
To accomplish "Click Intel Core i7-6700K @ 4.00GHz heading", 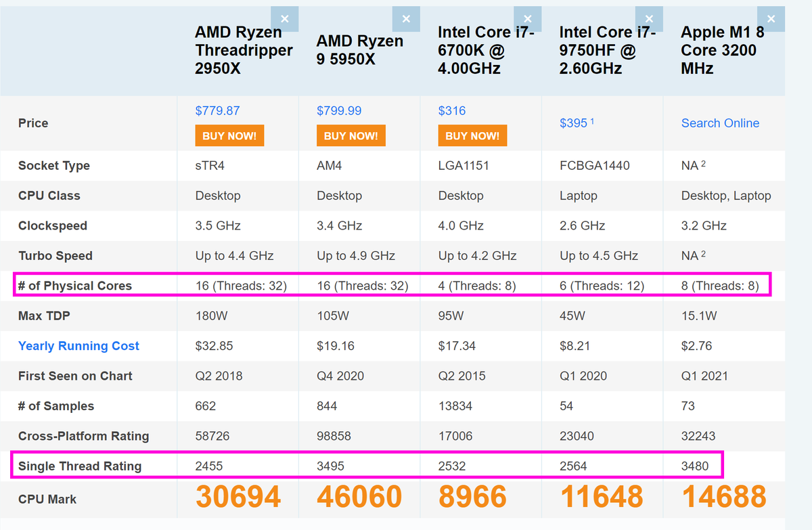I will pos(486,50).
